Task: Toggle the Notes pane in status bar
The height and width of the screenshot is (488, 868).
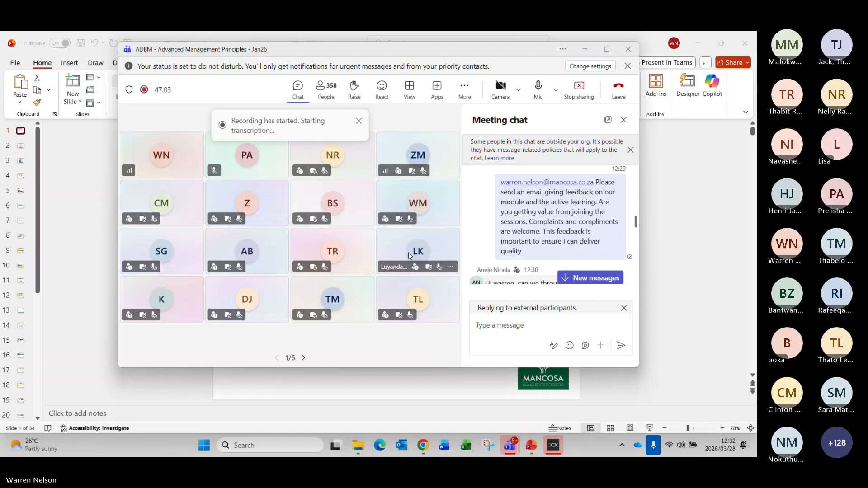Action: coord(560,428)
